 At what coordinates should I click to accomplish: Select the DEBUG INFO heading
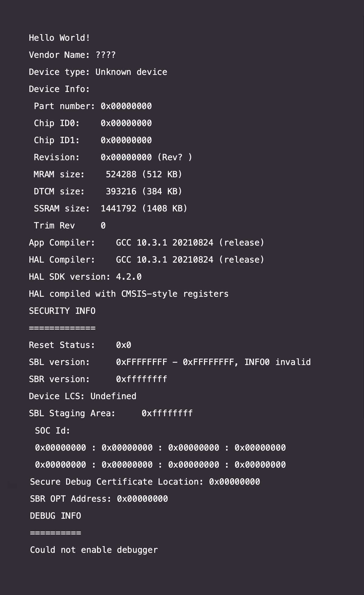(x=56, y=516)
